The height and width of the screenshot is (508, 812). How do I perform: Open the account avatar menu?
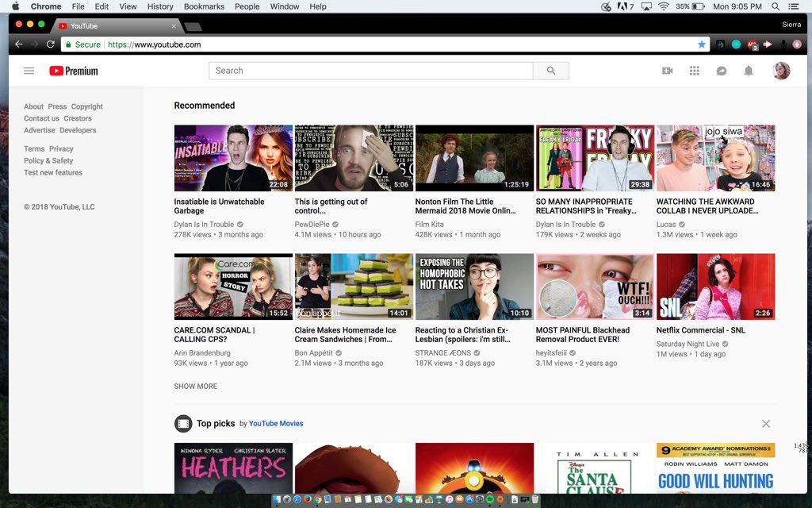[781, 71]
